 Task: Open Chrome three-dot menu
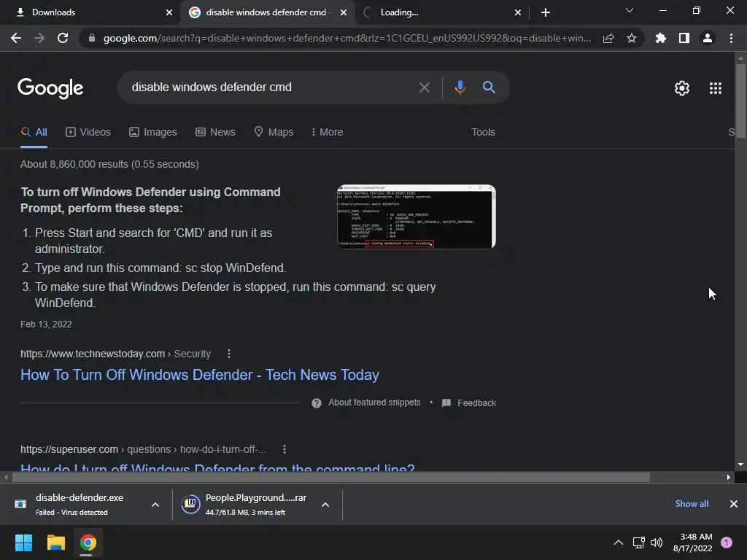pyautogui.click(x=731, y=38)
